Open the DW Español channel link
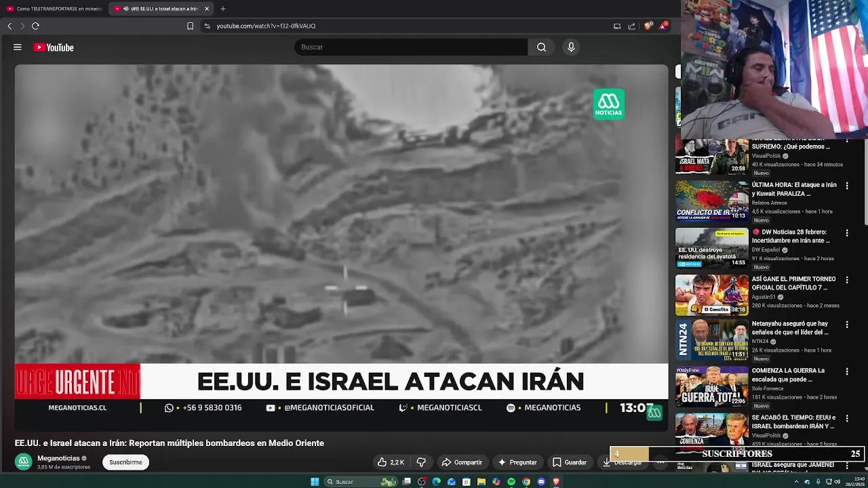868x488 pixels. click(766, 249)
